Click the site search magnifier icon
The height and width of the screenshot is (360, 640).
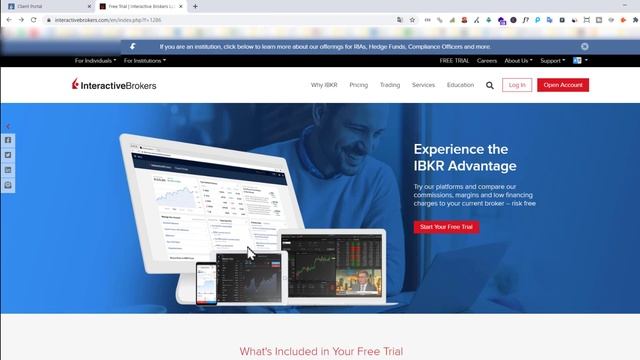click(490, 85)
